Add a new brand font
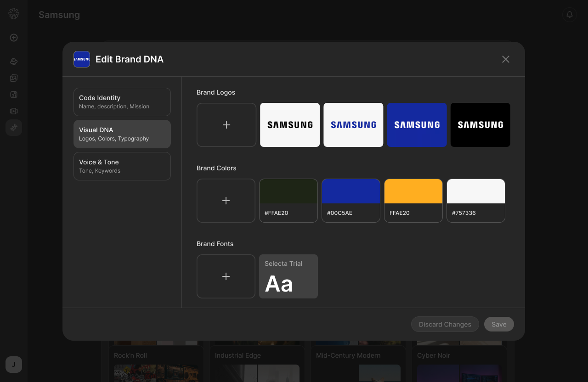 tap(226, 276)
